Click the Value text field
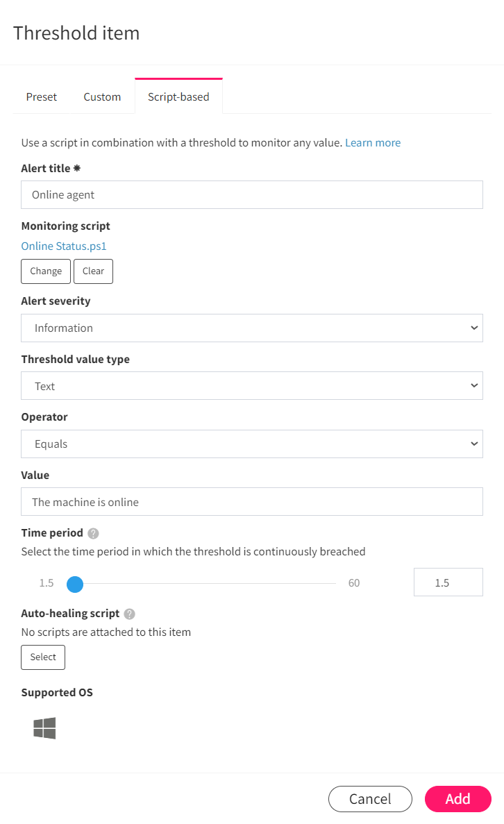 click(252, 502)
